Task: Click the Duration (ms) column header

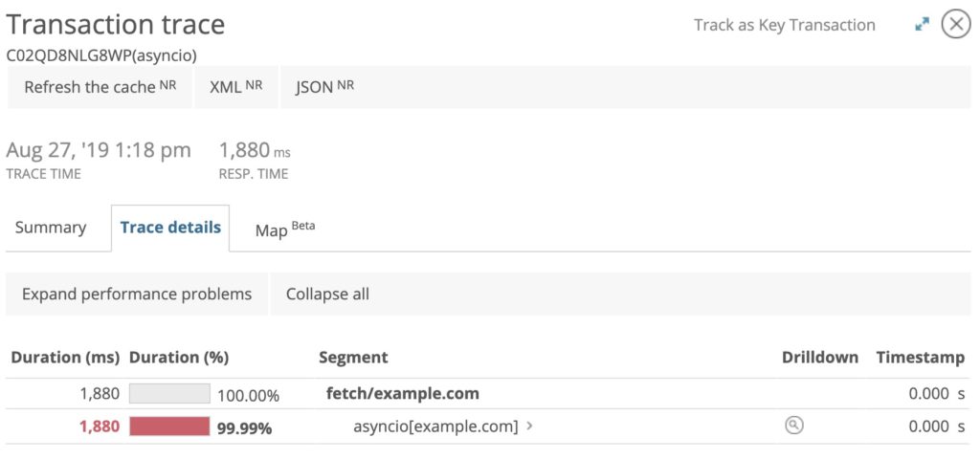Action: (x=65, y=358)
